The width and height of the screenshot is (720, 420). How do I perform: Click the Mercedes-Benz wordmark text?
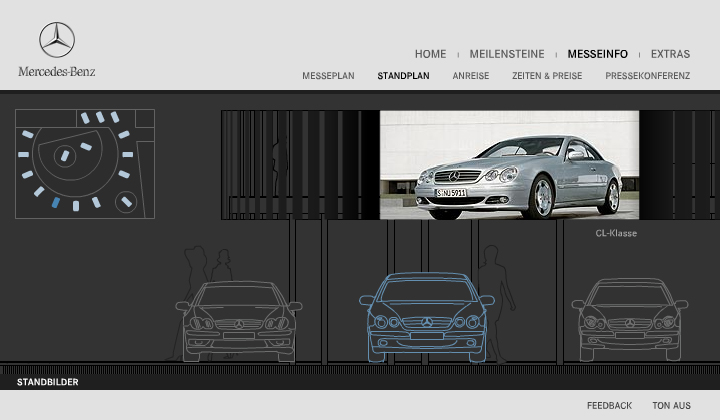(x=57, y=72)
